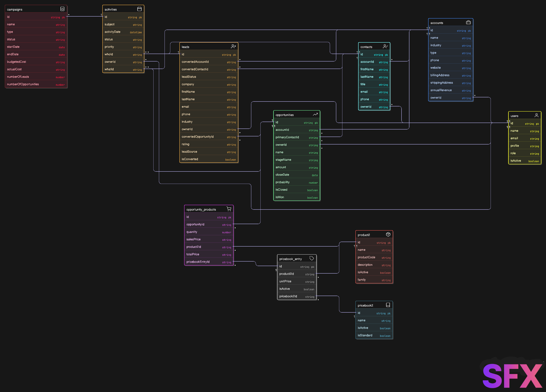Click convertedContactId field in leads
The height and width of the screenshot is (392, 546).
point(209,69)
